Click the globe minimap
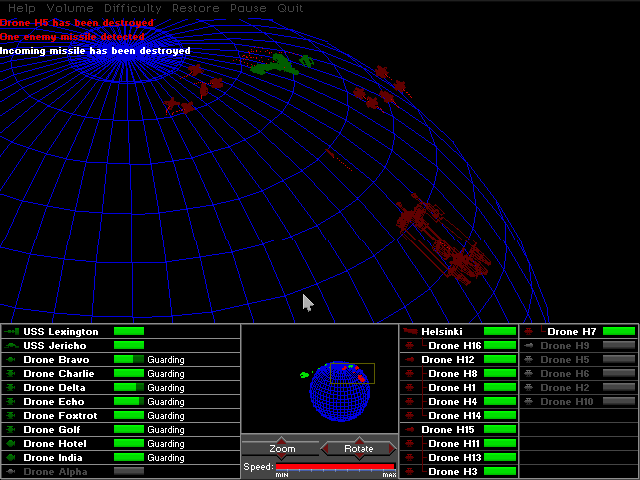The width and height of the screenshot is (640, 480). point(340,392)
